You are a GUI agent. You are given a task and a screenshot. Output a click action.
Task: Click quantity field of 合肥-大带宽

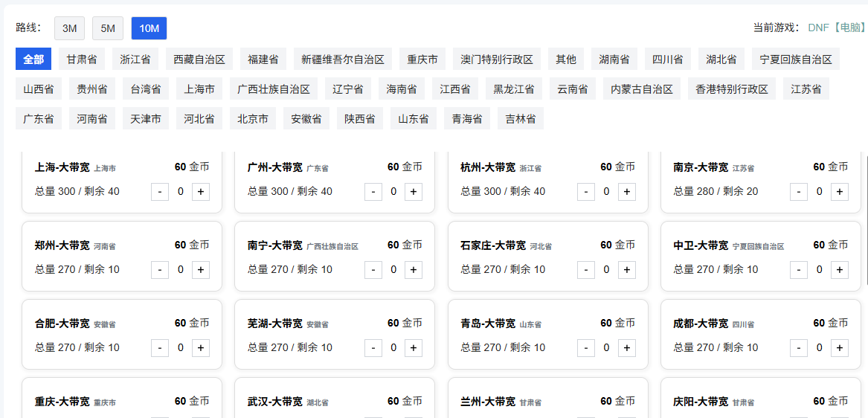tap(180, 348)
